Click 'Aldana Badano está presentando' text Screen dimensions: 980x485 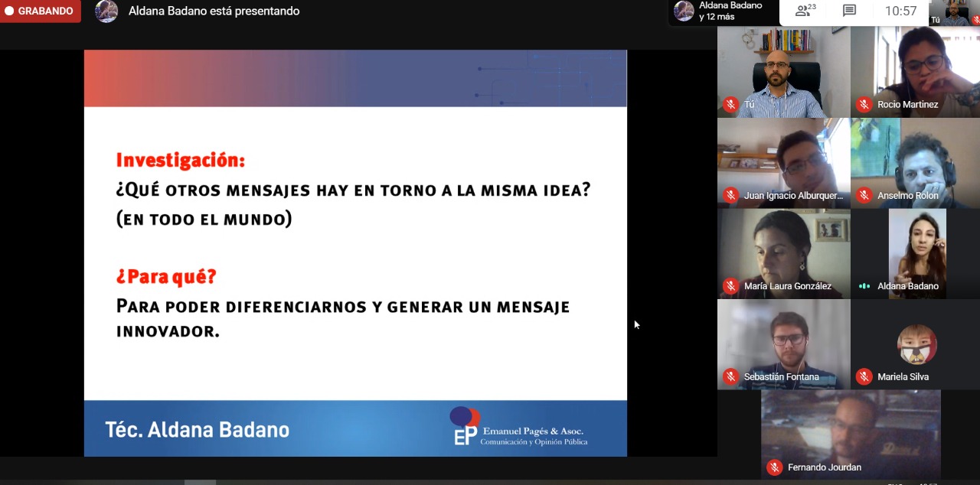tap(214, 11)
